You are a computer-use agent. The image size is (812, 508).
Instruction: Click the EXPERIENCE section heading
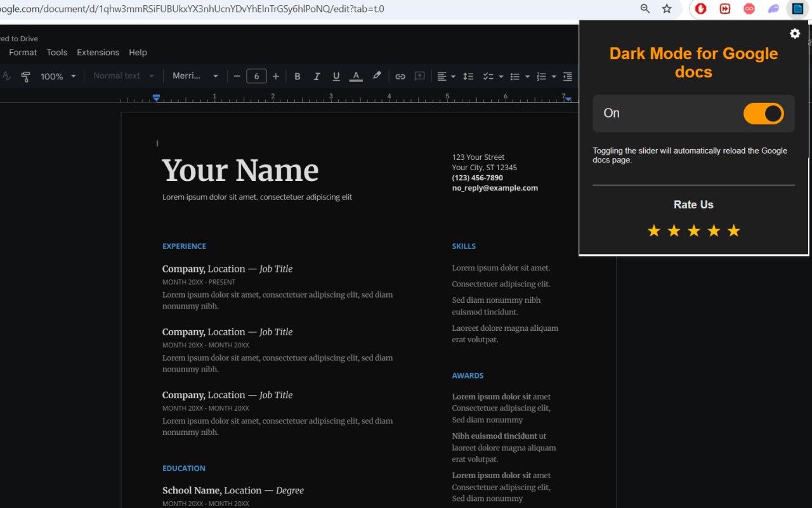184,246
